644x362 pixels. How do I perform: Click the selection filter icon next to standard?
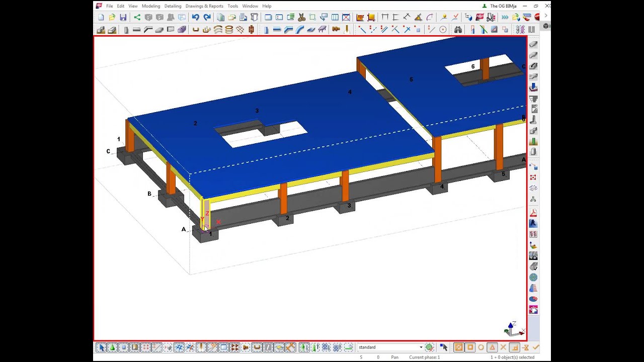point(429,347)
